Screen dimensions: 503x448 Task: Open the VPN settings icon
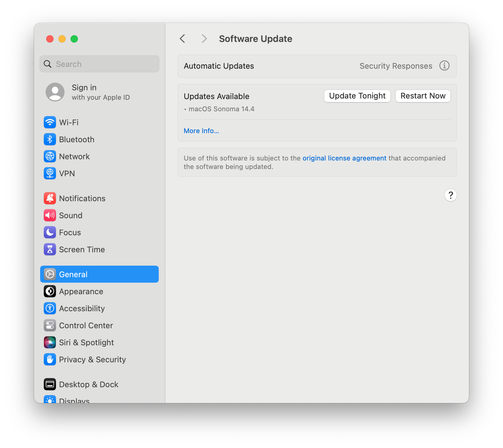50,174
